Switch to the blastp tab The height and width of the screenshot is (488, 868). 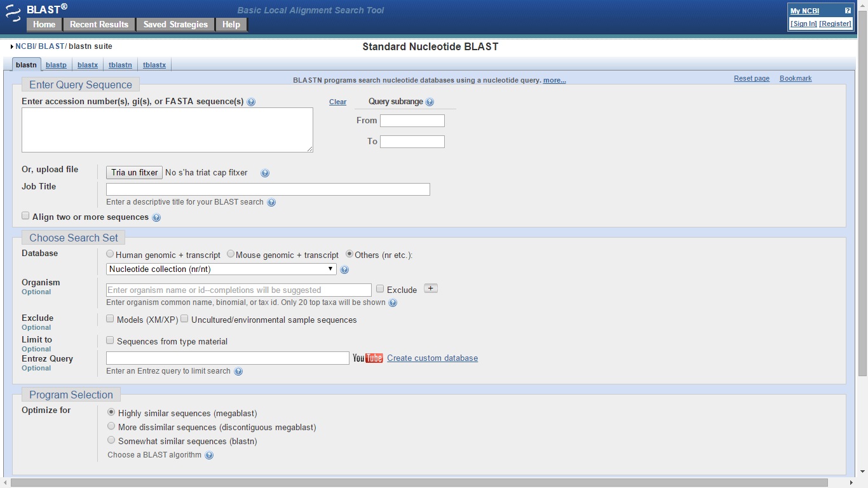tap(56, 65)
